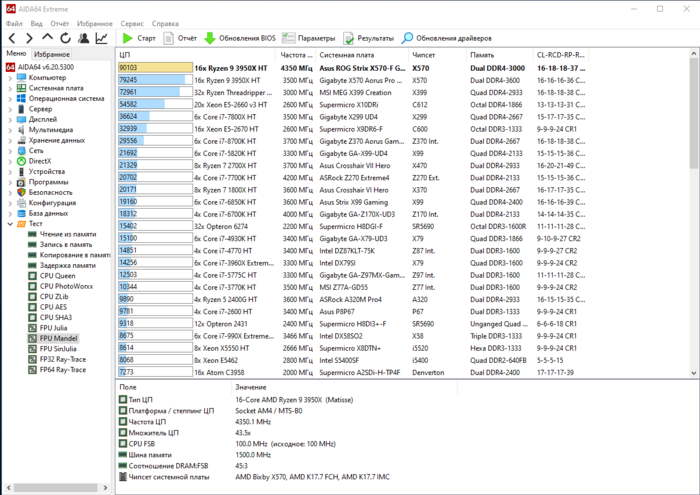Open the Сервис menu
The image size is (700, 495).
coord(132,24)
